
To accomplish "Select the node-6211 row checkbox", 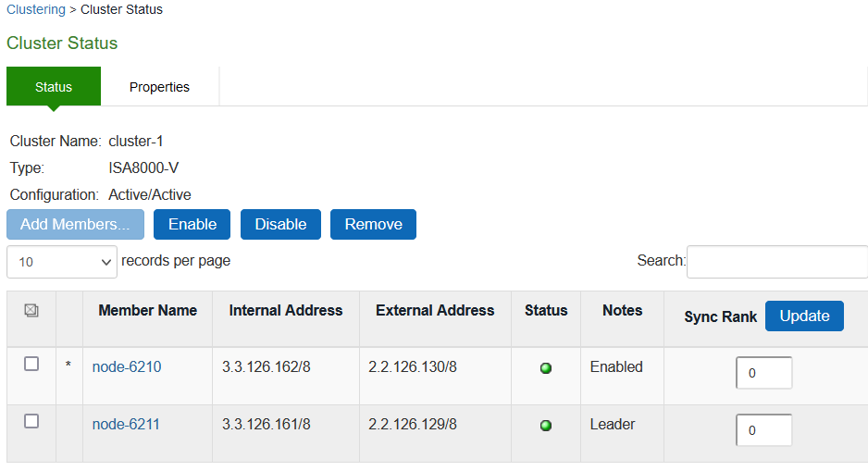I will coord(31,422).
